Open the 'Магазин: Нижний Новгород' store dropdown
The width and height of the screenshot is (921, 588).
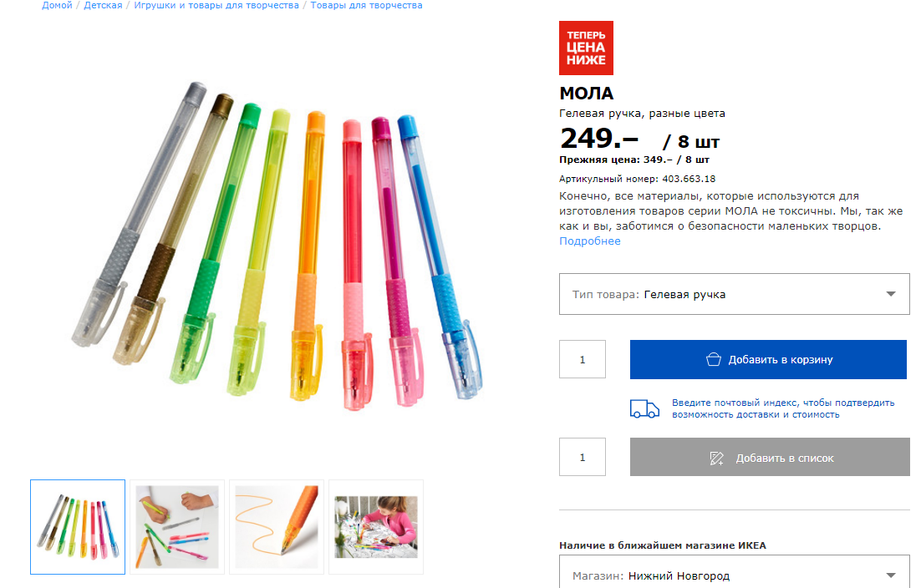(x=734, y=575)
